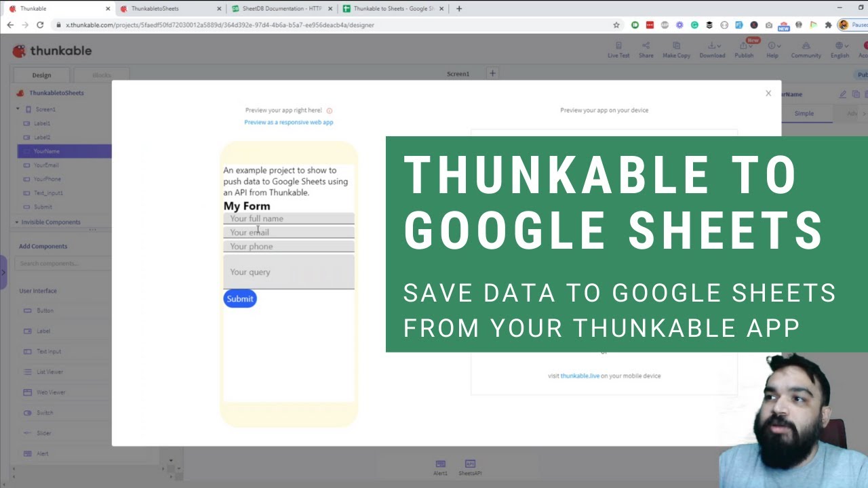Switch to the Design tab
The image size is (868, 488).
tap(41, 75)
